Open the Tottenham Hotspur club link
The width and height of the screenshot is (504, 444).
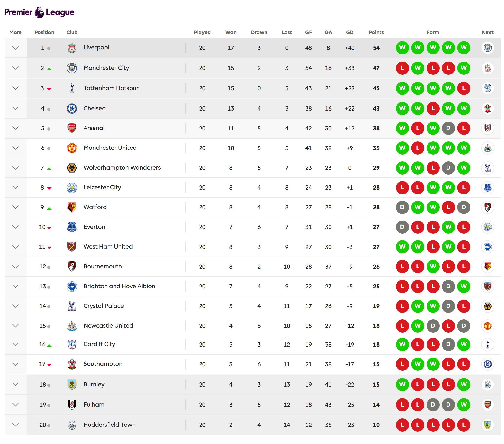click(x=111, y=88)
